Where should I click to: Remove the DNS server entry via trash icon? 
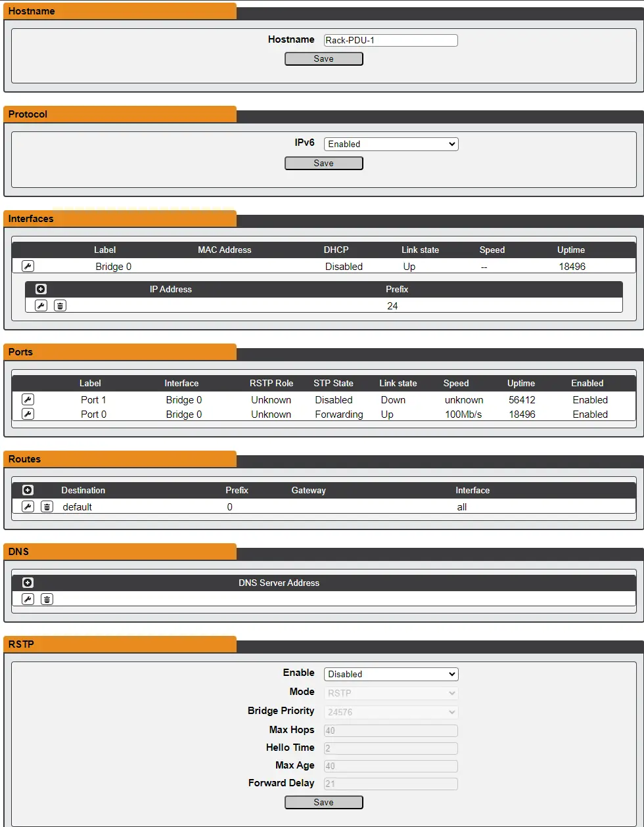click(47, 599)
